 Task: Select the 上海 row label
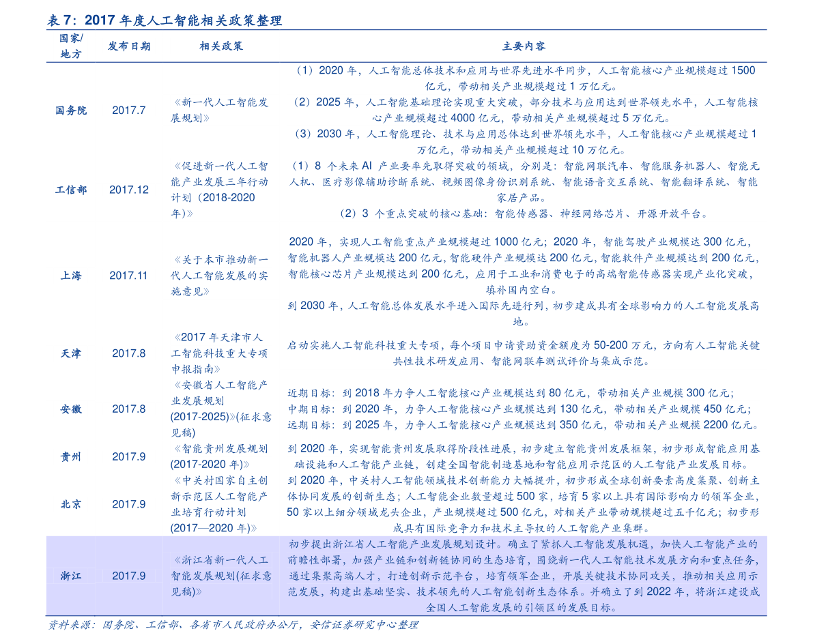(x=71, y=276)
